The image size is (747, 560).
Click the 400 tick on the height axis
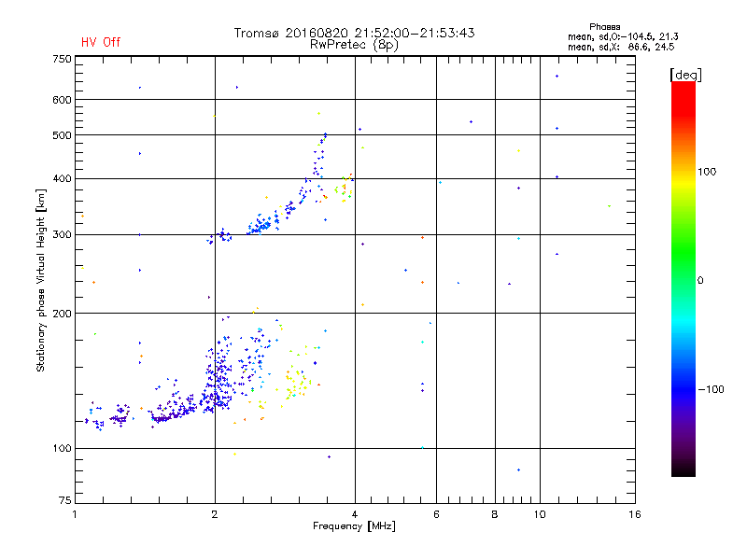point(62,178)
